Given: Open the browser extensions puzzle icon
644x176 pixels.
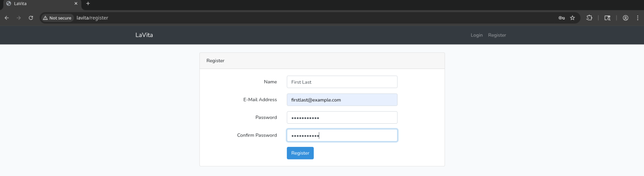Looking at the screenshot, I should point(589,18).
